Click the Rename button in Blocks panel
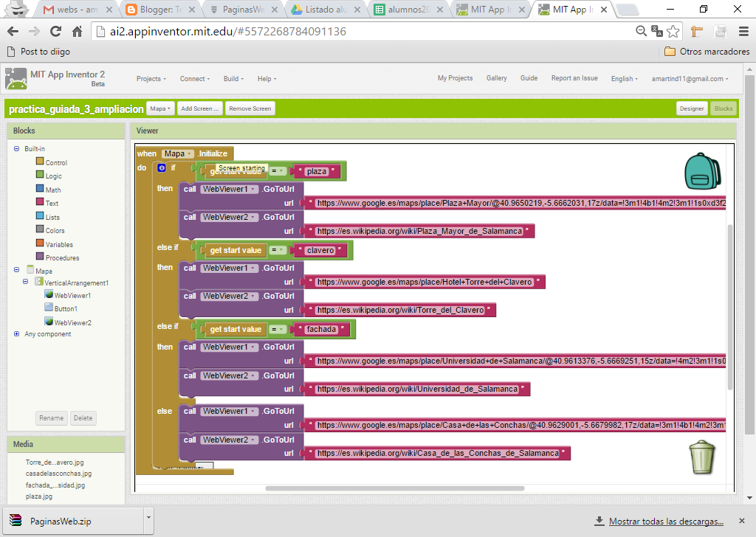This screenshot has height=537, width=756. (x=51, y=418)
